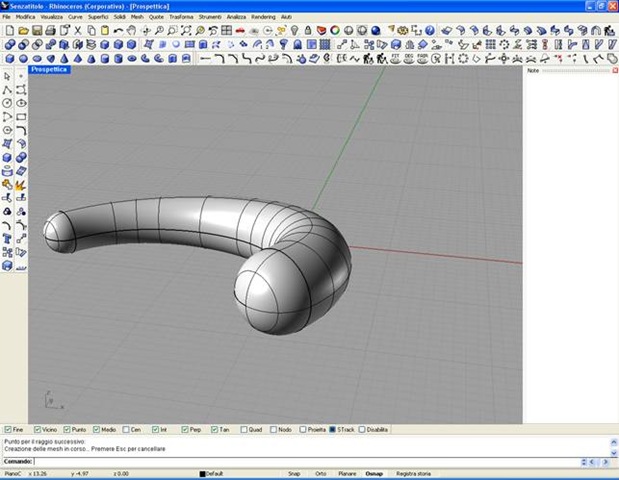Click the Comando input field
Image resolution: width=619 pixels, height=480 pixels.
(x=300, y=461)
